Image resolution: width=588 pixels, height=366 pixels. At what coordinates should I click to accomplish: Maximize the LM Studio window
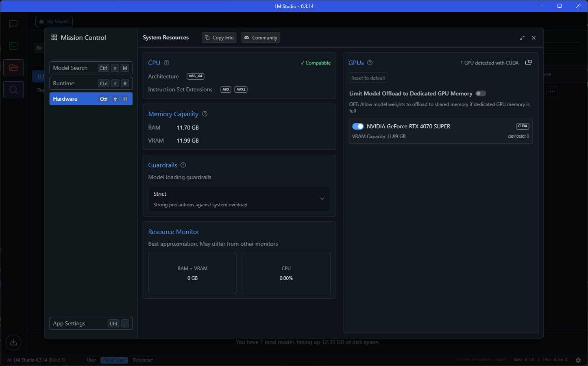(x=560, y=6)
